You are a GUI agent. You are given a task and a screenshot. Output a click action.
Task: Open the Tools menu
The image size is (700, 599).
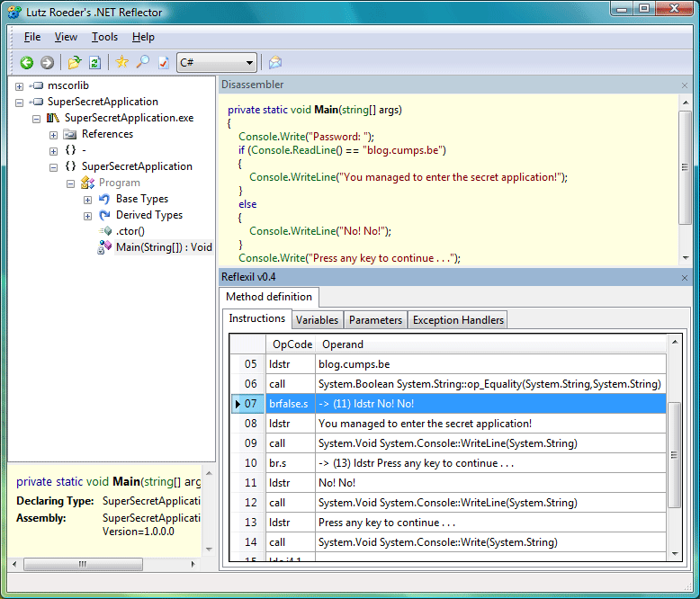[x=104, y=37]
